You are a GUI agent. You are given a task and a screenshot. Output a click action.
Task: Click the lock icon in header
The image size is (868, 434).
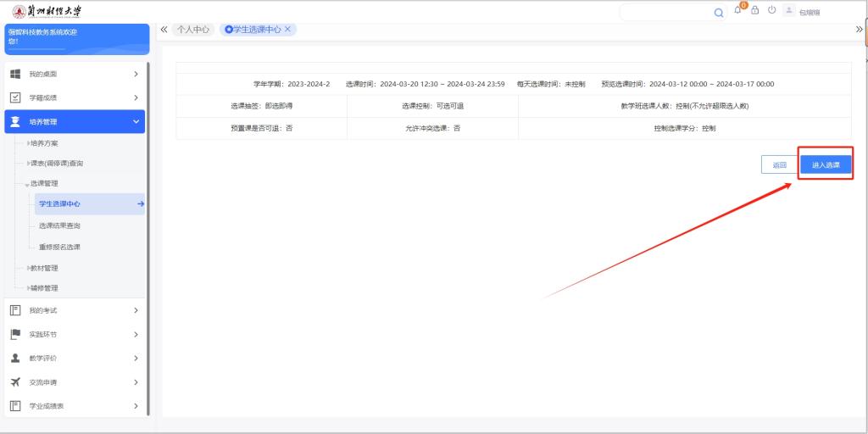pos(754,10)
